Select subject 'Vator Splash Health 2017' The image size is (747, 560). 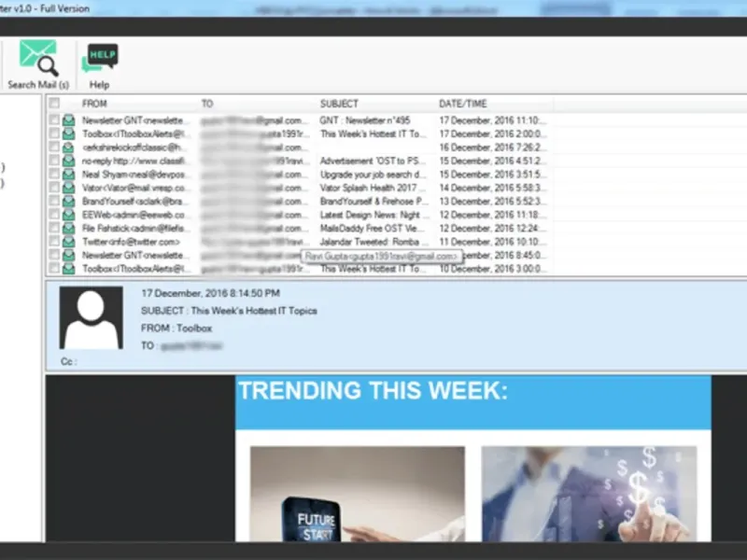pos(368,188)
